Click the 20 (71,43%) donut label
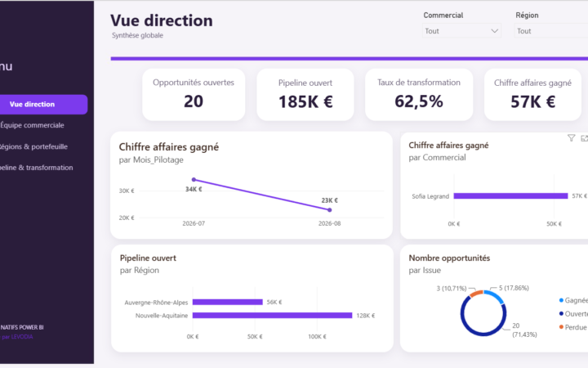588x368 pixels. (524, 330)
